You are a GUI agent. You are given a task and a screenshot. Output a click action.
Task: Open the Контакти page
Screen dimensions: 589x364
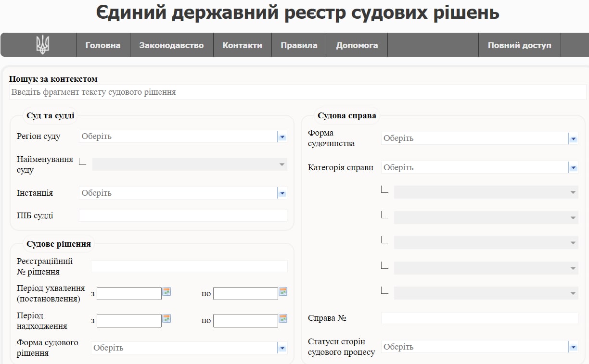[x=242, y=45]
